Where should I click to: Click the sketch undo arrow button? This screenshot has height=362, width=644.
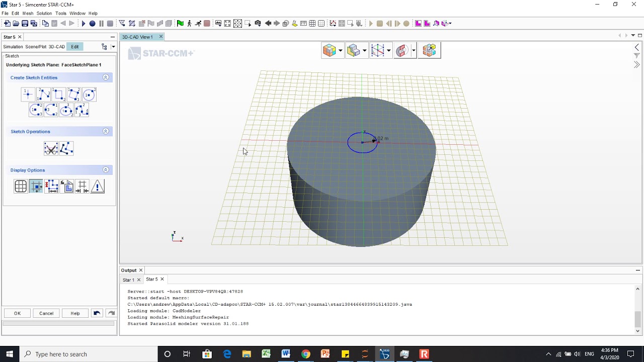pos(97,313)
